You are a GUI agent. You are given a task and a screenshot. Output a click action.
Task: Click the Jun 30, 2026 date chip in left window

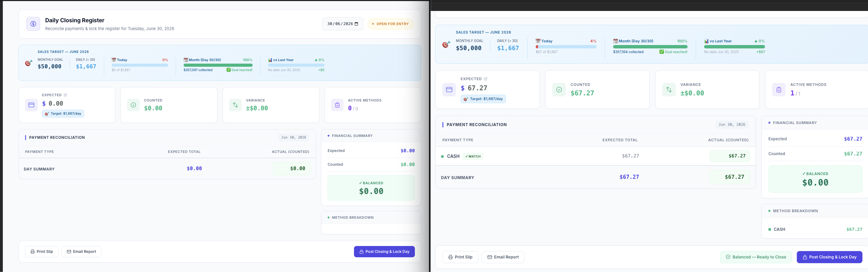[294, 137]
